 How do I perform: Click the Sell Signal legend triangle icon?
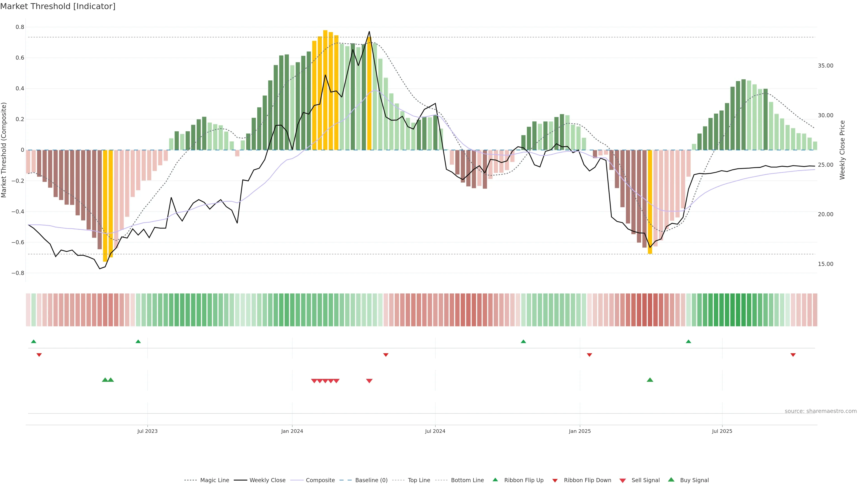point(622,481)
